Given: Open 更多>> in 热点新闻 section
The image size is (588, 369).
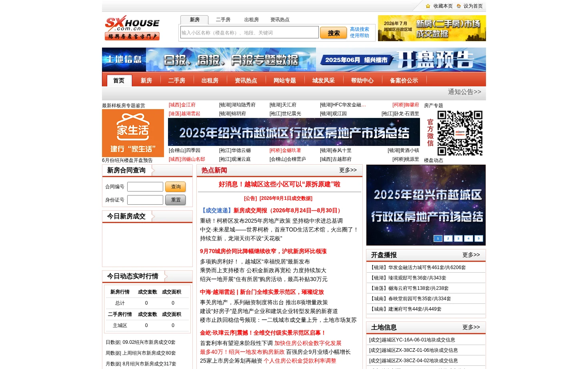Looking at the screenshot, I should click(x=348, y=170).
